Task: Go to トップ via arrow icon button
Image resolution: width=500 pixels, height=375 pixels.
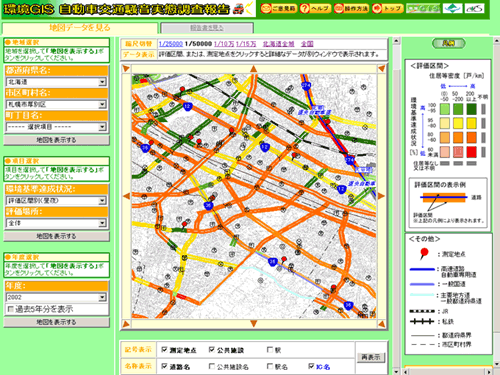Action: pos(388,8)
